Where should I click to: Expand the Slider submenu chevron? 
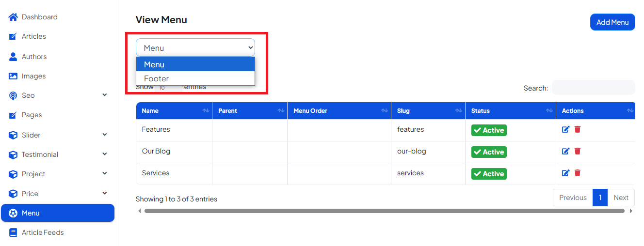click(105, 135)
